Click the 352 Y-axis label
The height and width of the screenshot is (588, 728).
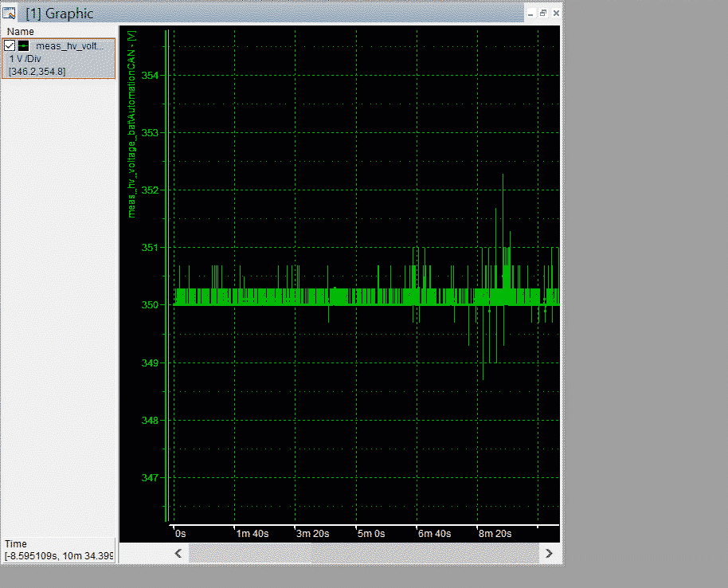pyautogui.click(x=150, y=190)
